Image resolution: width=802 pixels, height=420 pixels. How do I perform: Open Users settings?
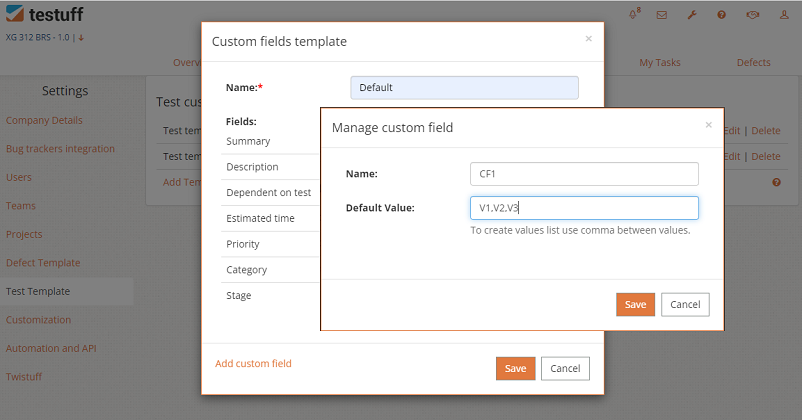click(18, 178)
